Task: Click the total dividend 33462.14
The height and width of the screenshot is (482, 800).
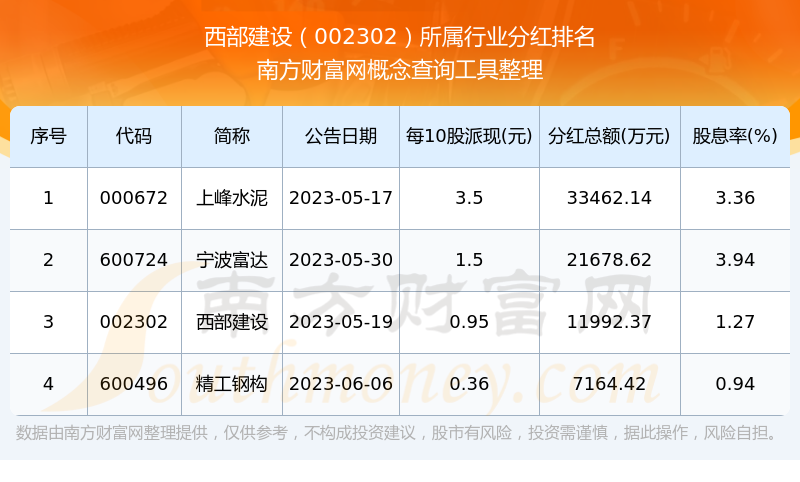Action: coord(609,198)
